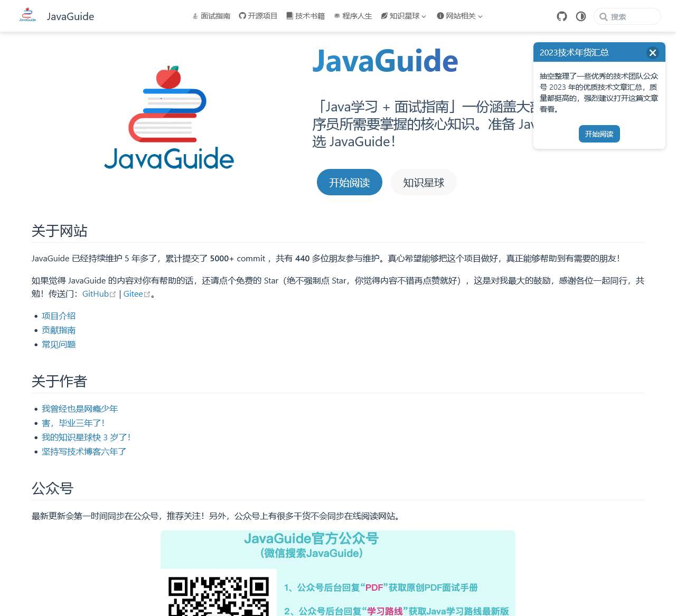This screenshot has width=676, height=616.
Task: Click the large JavaGuide hero title text
Action: (385, 61)
